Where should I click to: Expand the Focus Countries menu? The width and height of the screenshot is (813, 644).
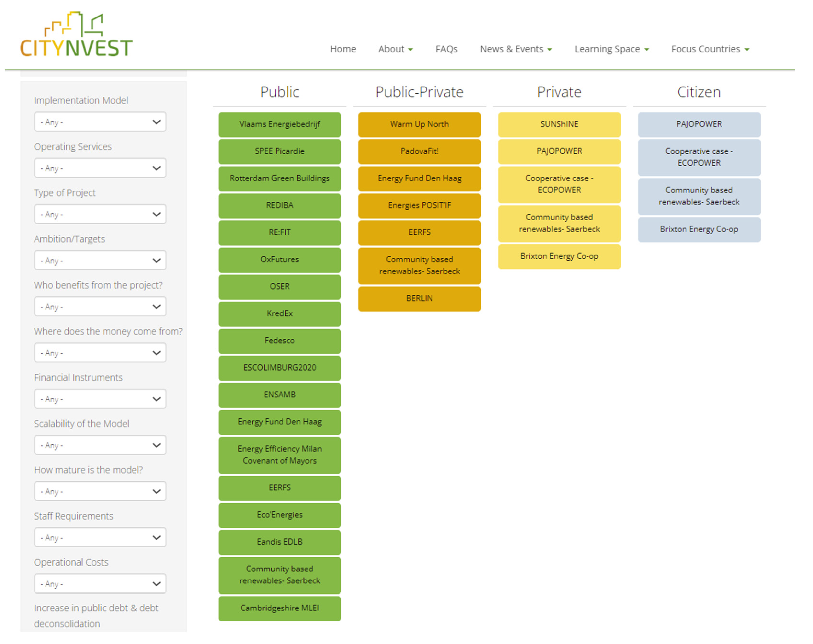tap(710, 49)
